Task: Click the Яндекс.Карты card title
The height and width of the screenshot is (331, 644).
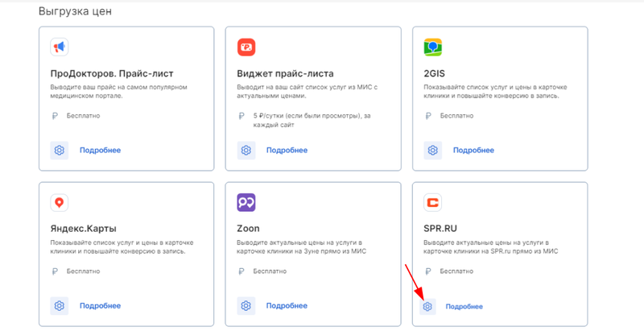Action: [84, 229]
